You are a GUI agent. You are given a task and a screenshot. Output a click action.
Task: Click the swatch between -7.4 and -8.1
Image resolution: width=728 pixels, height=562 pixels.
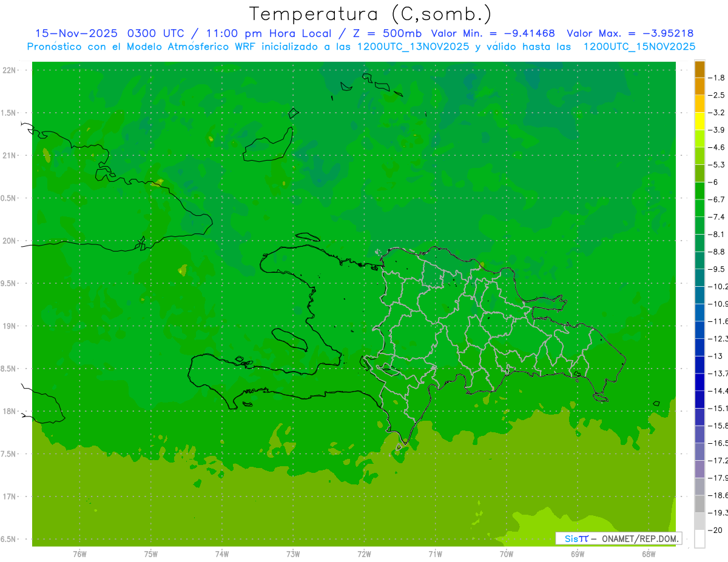click(x=699, y=226)
